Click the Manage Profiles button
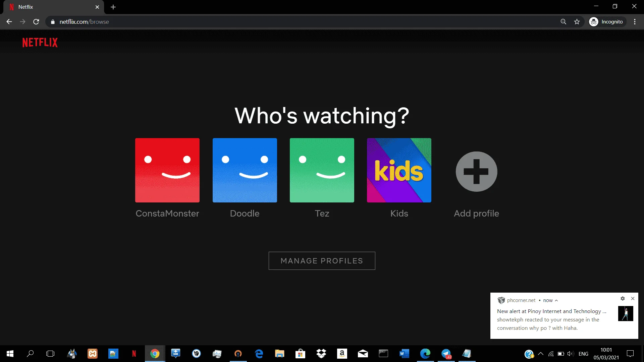Screen dimensions: 644x362 (322, 261)
